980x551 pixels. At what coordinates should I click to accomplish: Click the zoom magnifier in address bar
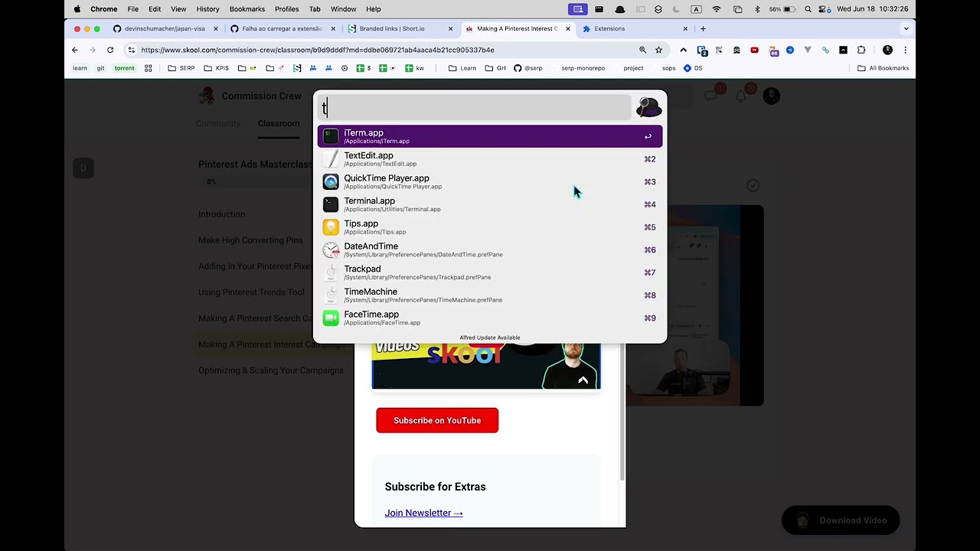642,50
